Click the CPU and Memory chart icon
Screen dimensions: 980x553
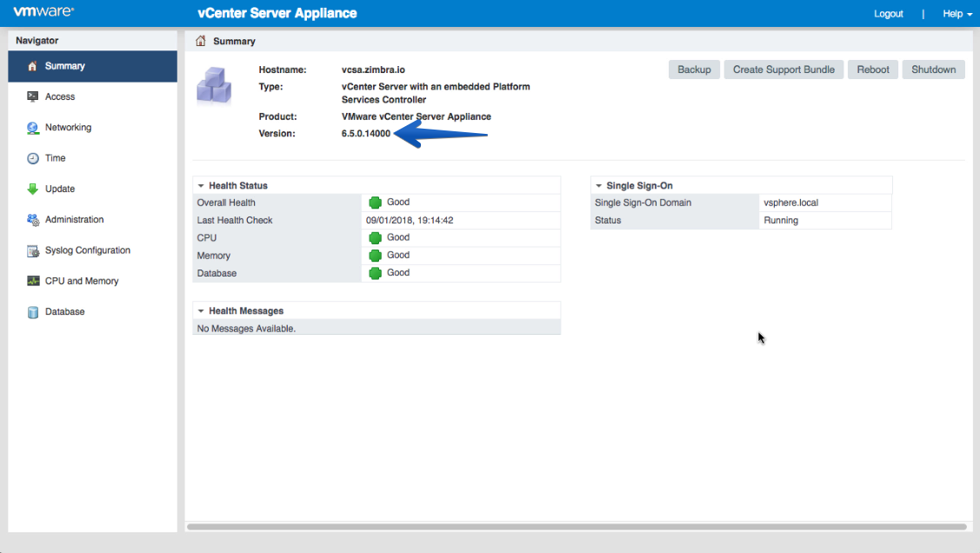pos(32,281)
